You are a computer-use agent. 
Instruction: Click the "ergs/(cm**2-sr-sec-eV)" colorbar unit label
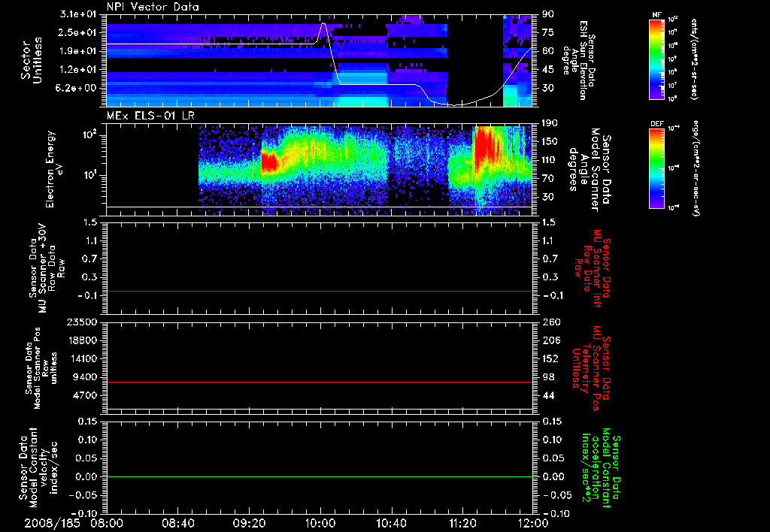point(696,168)
